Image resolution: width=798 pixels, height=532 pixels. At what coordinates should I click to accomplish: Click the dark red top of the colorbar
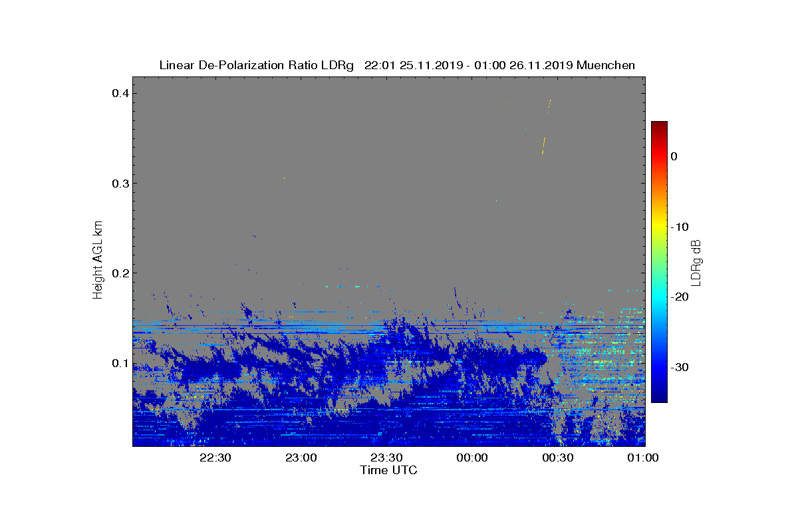pyautogui.click(x=659, y=126)
